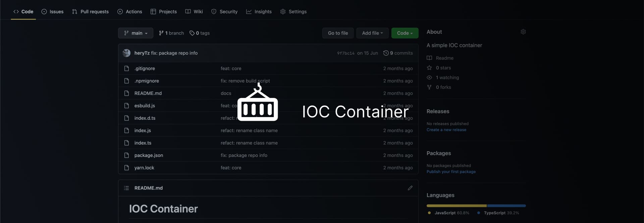This screenshot has width=644, height=223.
Task: Open the Releases heading link
Action: 438,111
